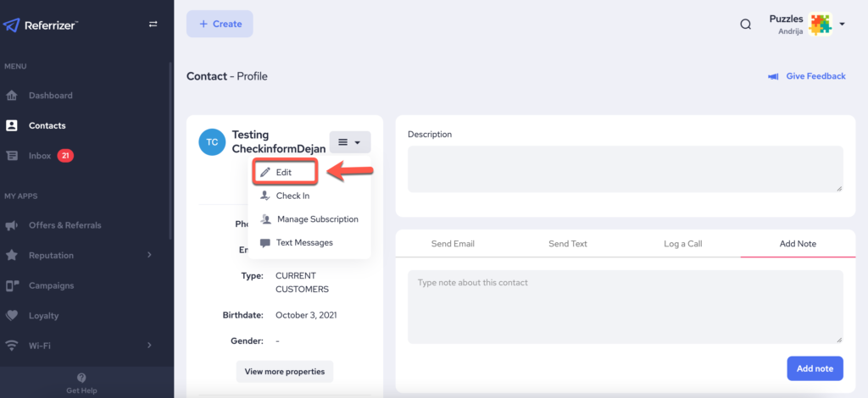Click the TC contact avatar
Screen dimensions: 868x398
211,142
